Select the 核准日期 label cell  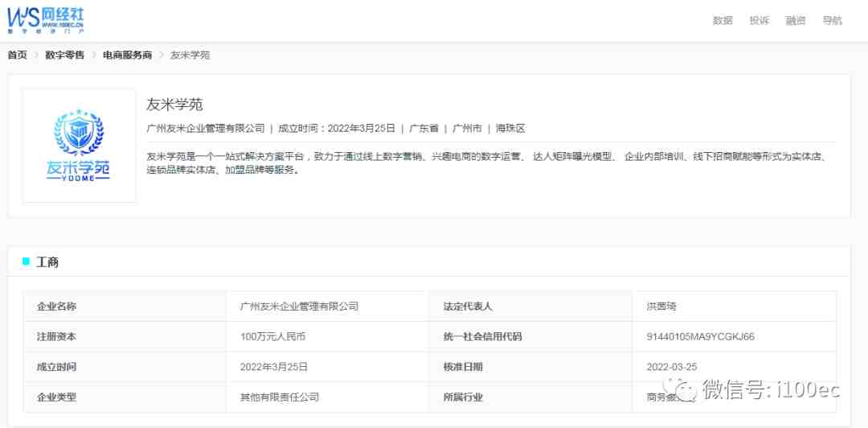tap(531, 367)
